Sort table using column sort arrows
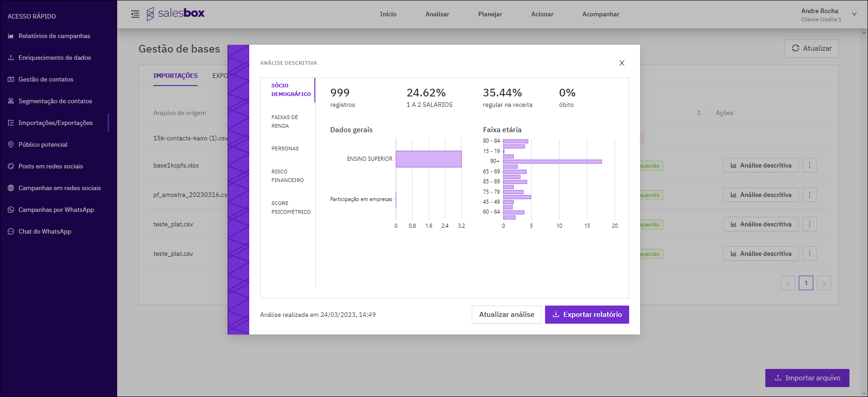Screen dimensions: 868x397 pyautogui.click(x=699, y=113)
